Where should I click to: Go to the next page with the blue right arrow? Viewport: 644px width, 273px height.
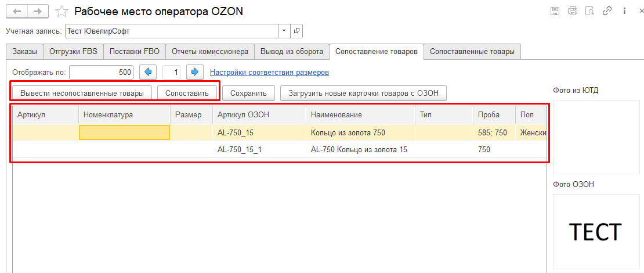pyautogui.click(x=195, y=73)
